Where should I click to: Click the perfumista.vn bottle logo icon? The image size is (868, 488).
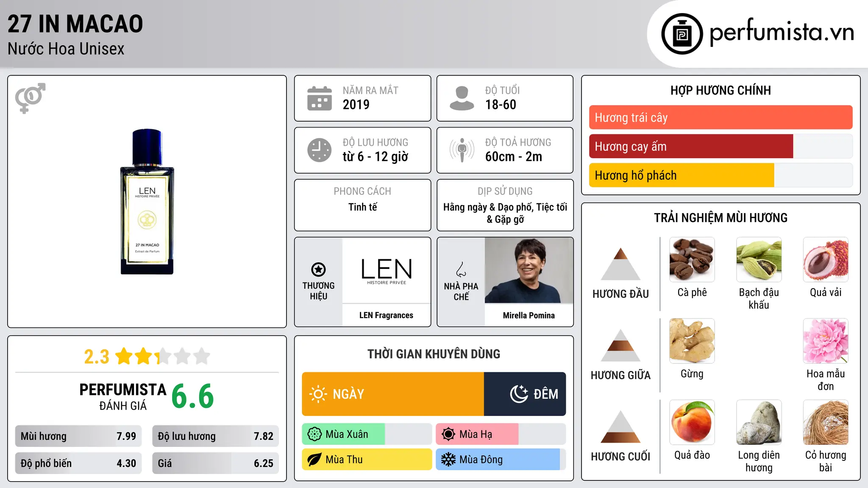[x=682, y=34]
